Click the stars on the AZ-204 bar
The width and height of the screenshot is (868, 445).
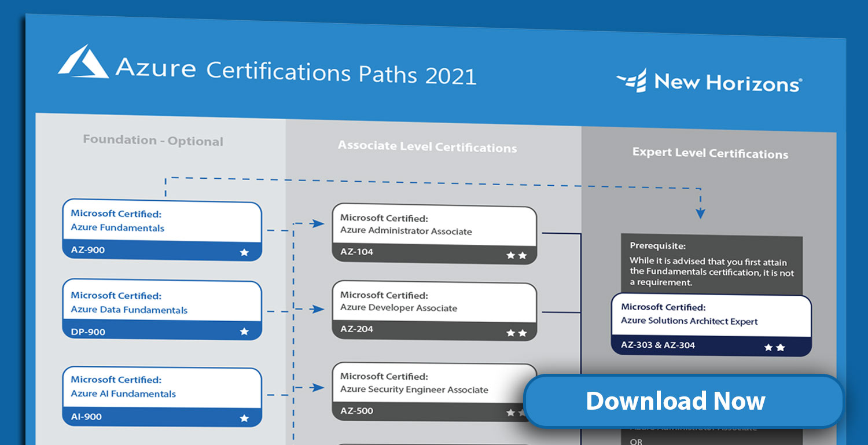coord(517,333)
